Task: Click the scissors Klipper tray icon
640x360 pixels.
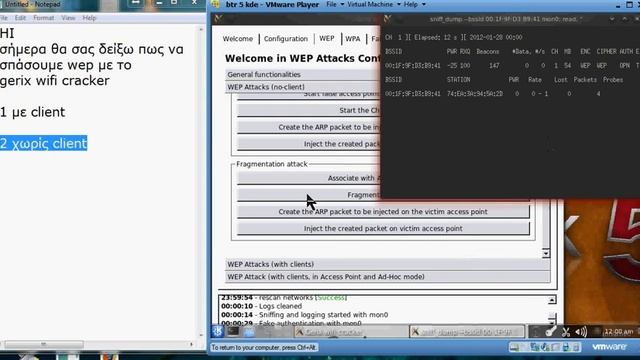Action: click(566, 331)
